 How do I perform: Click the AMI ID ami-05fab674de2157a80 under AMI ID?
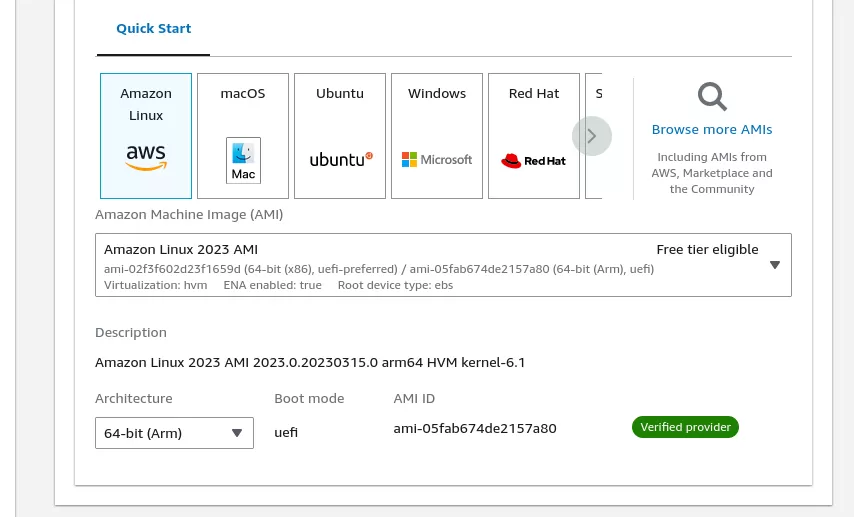tap(475, 428)
